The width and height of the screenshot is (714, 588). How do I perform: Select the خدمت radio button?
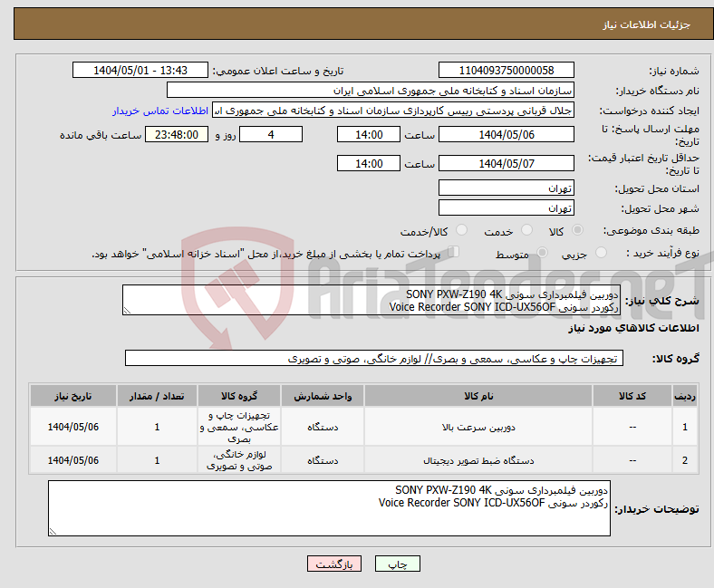tap(526, 230)
